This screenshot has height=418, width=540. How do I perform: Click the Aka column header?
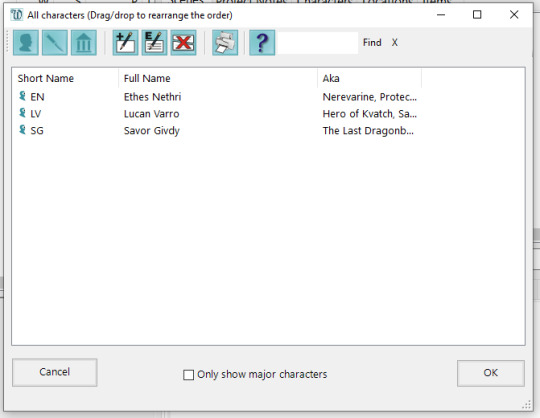click(x=370, y=78)
